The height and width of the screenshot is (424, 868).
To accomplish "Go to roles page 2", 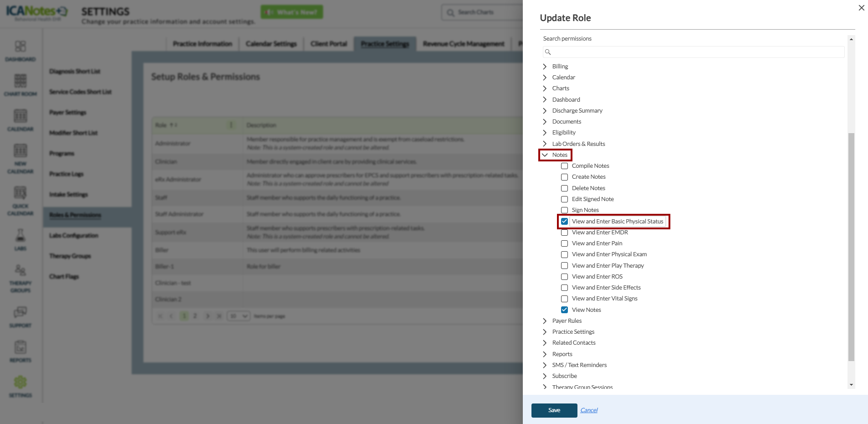I will 195,316.
